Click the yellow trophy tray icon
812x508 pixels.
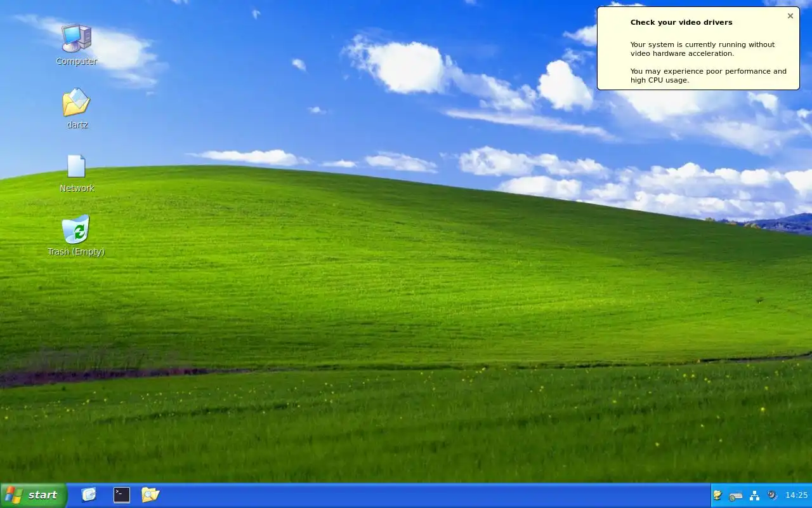[717, 495]
